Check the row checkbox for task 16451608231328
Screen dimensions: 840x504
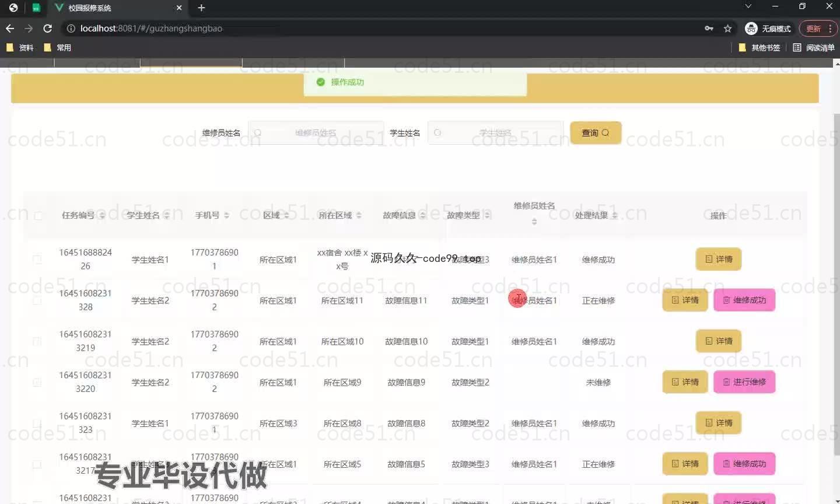(x=37, y=300)
